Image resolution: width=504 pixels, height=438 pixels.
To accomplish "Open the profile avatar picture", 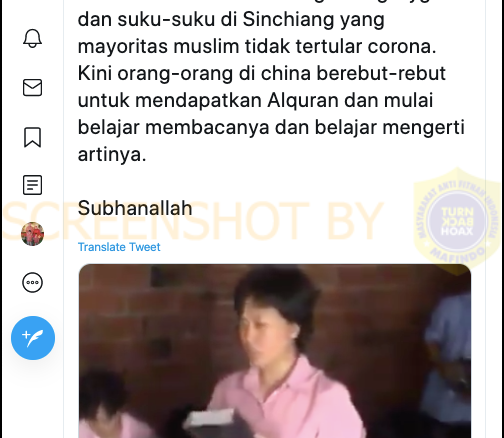I will (32, 234).
